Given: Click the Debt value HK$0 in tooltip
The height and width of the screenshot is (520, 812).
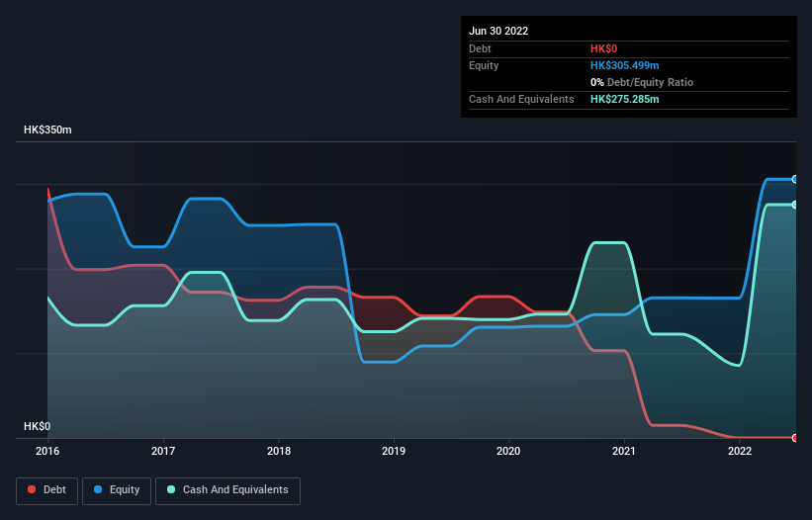Looking at the screenshot, I should coord(604,48).
